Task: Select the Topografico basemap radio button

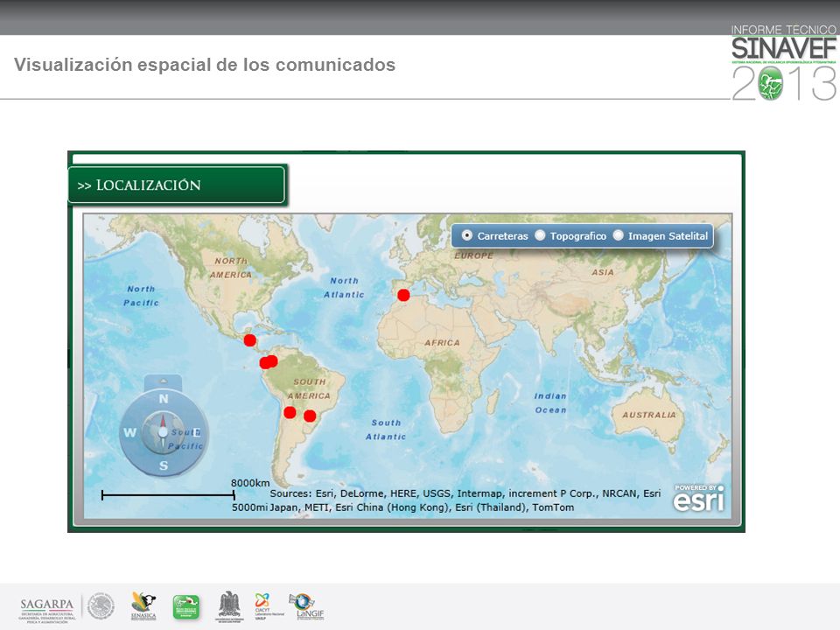Action: (x=540, y=235)
